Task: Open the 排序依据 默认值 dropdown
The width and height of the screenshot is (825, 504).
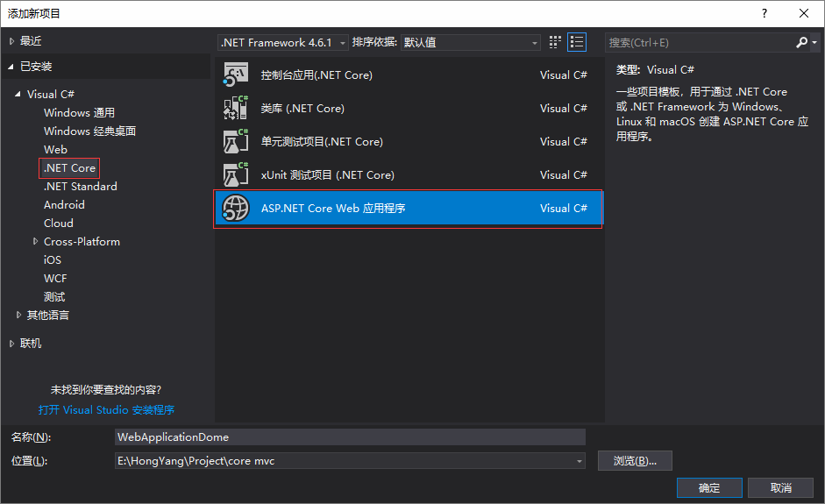Action: point(471,42)
